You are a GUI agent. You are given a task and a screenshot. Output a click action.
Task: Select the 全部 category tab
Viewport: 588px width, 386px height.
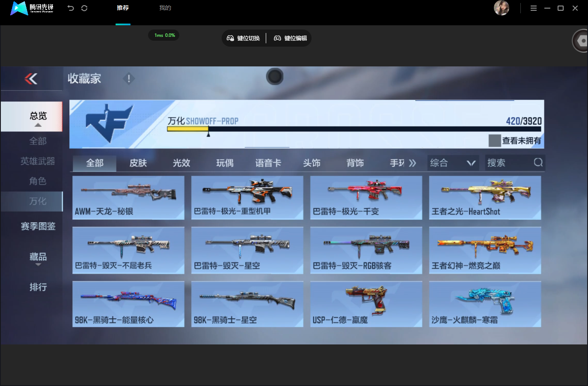coord(95,163)
